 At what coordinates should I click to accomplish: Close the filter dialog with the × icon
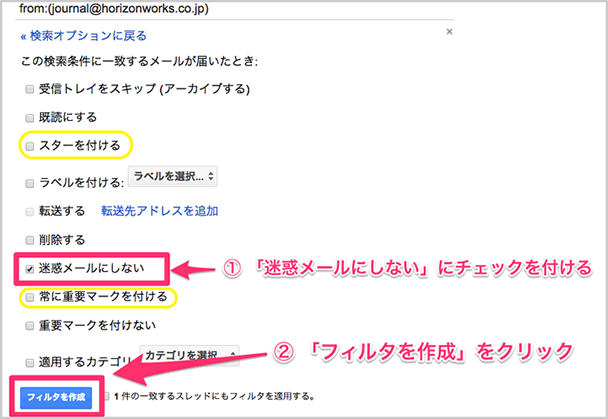pyautogui.click(x=449, y=32)
